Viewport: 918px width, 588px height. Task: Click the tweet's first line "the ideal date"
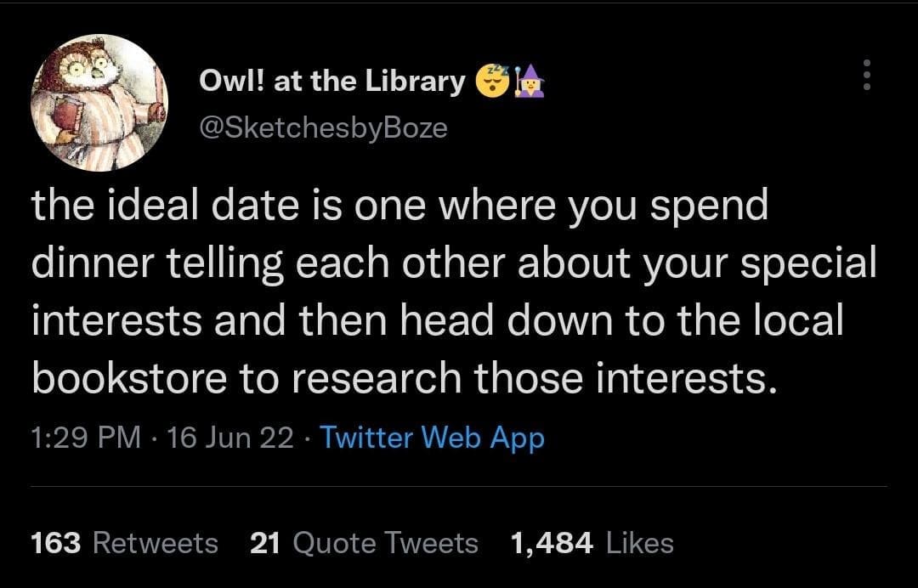pyautogui.click(x=151, y=206)
